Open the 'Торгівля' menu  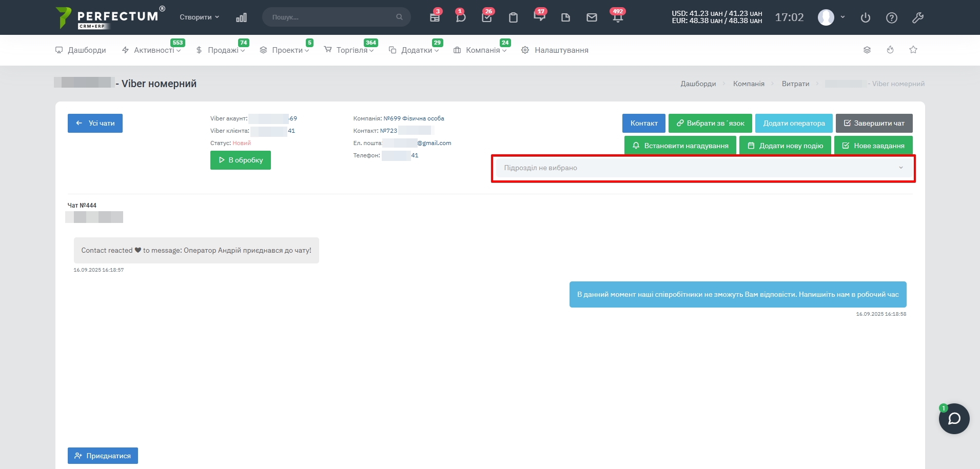[351, 50]
